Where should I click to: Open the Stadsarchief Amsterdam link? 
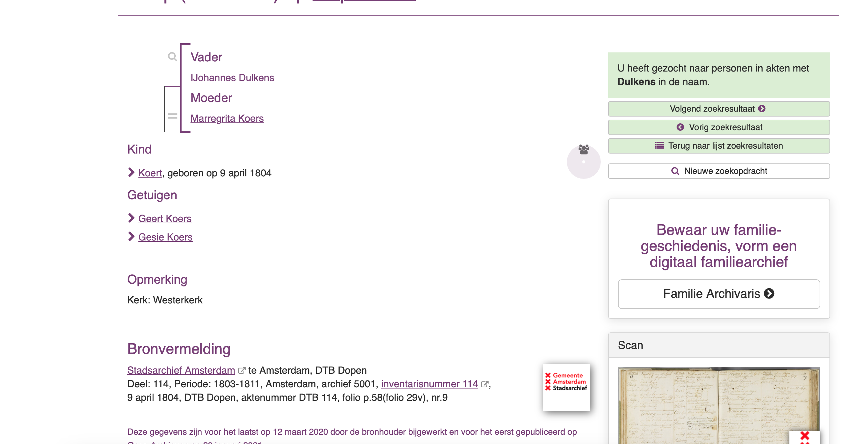tap(181, 370)
